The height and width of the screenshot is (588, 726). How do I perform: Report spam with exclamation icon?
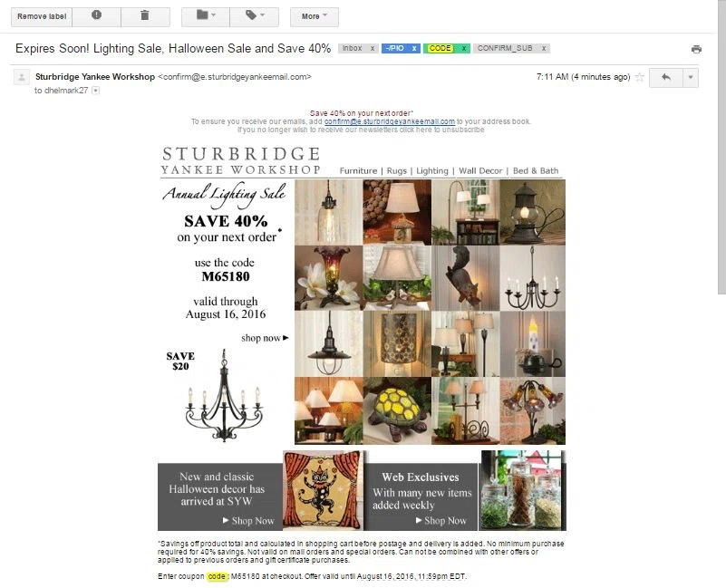tap(96, 16)
